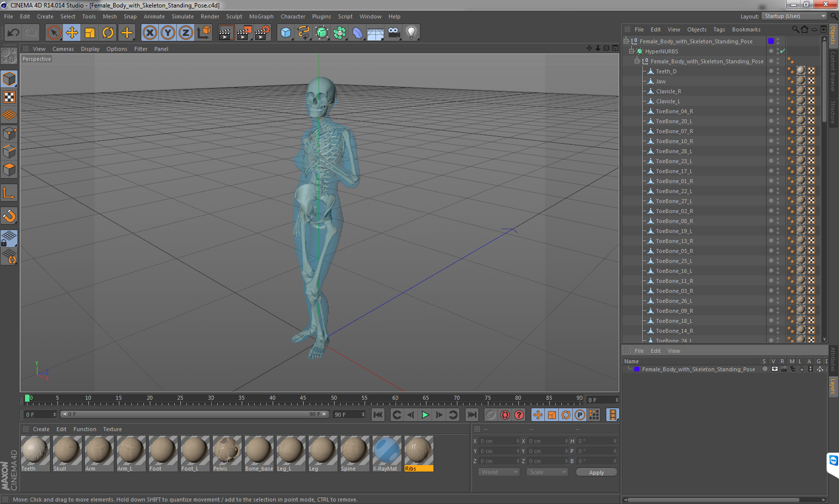Image resolution: width=839 pixels, height=504 pixels.
Task: Click the coordinate system icon
Action: tap(204, 33)
